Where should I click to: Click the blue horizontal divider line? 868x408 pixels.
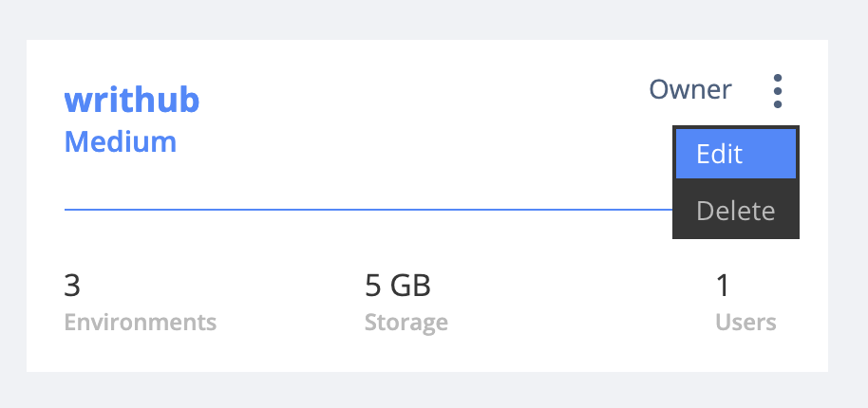361,209
